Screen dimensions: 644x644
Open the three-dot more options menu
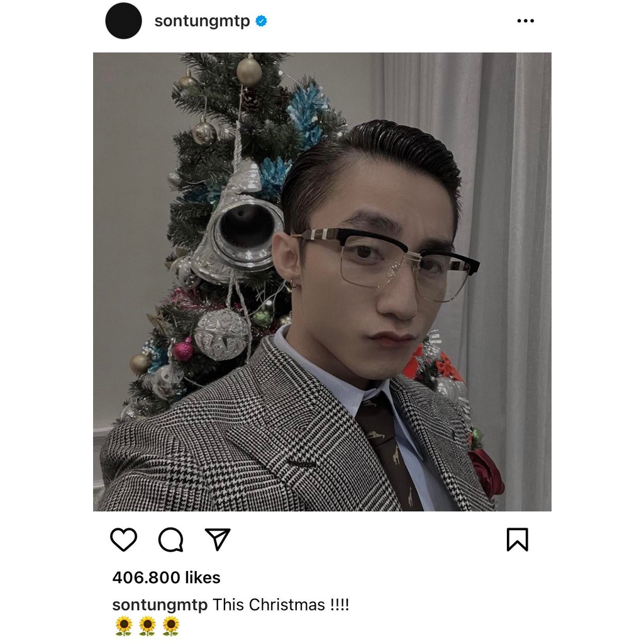pos(525,21)
